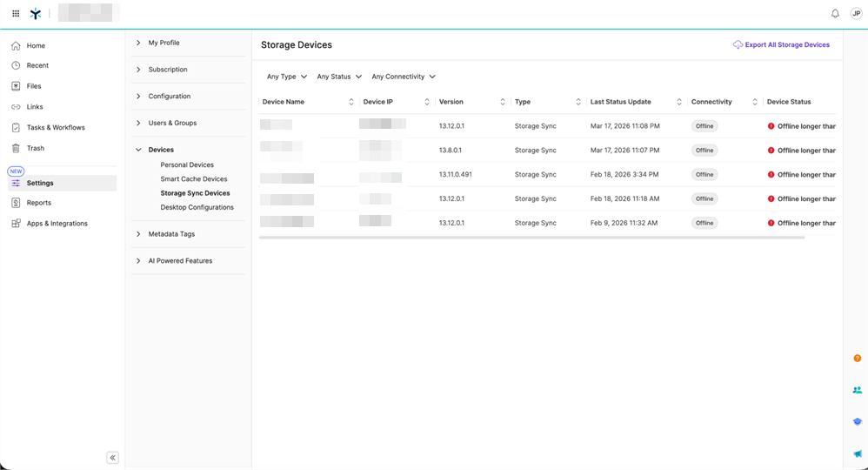Click the cloud export icon

click(738, 45)
